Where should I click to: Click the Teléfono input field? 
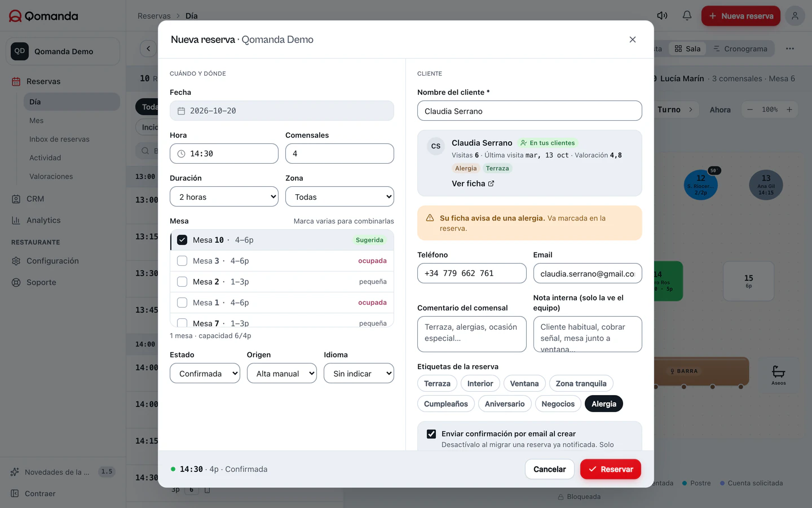pyautogui.click(x=472, y=273)
